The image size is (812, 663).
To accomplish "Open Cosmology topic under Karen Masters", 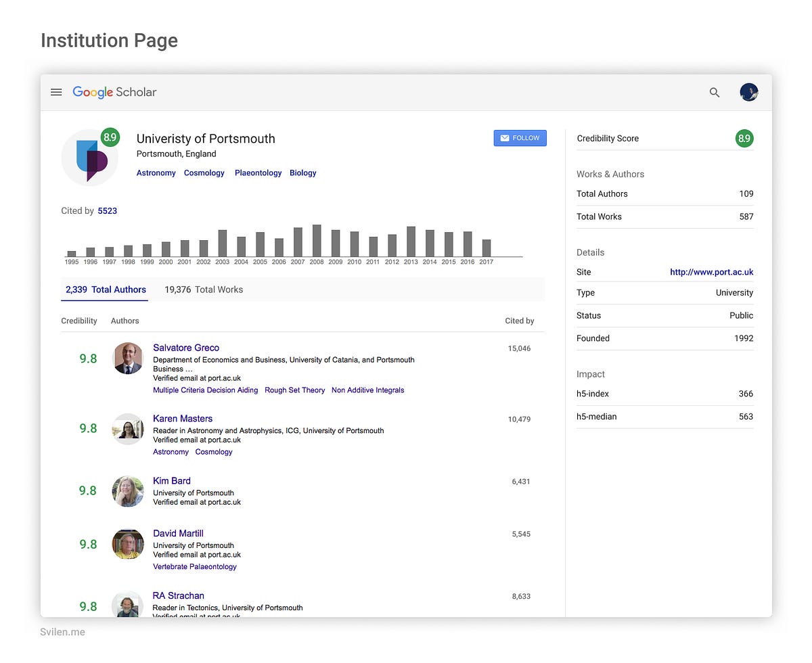I will 214,452.
